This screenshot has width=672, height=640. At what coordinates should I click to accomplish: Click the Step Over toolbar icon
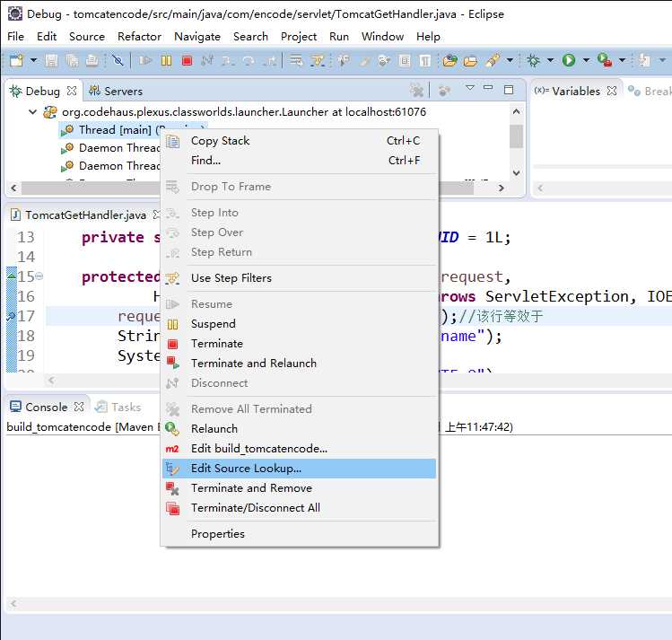(249, 60)
